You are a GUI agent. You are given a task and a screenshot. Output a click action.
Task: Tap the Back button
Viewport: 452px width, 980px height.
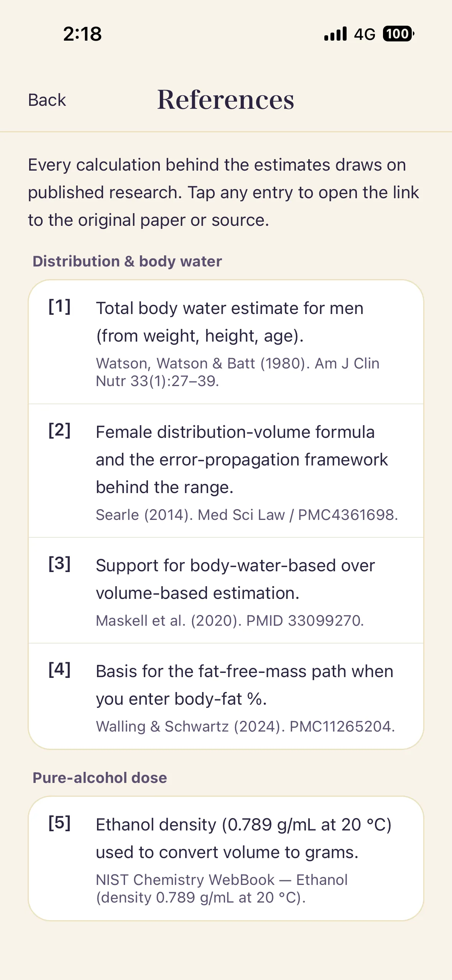[x=47, y=100]
